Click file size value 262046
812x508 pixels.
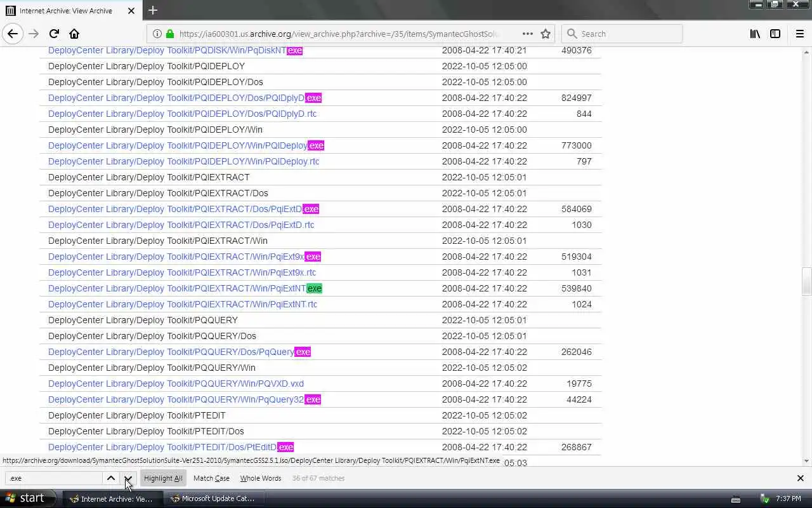tap(576, 352)
